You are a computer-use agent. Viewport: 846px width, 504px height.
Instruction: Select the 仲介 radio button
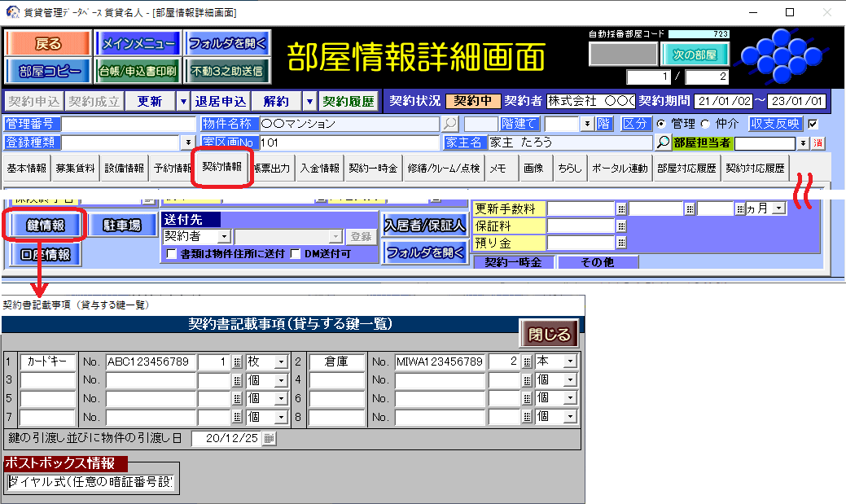pos(705,124)
